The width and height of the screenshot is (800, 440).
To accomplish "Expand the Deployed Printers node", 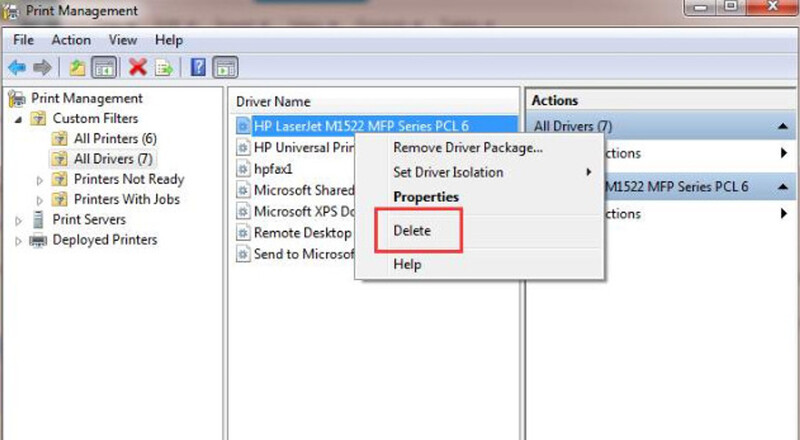I will point(18,241).
